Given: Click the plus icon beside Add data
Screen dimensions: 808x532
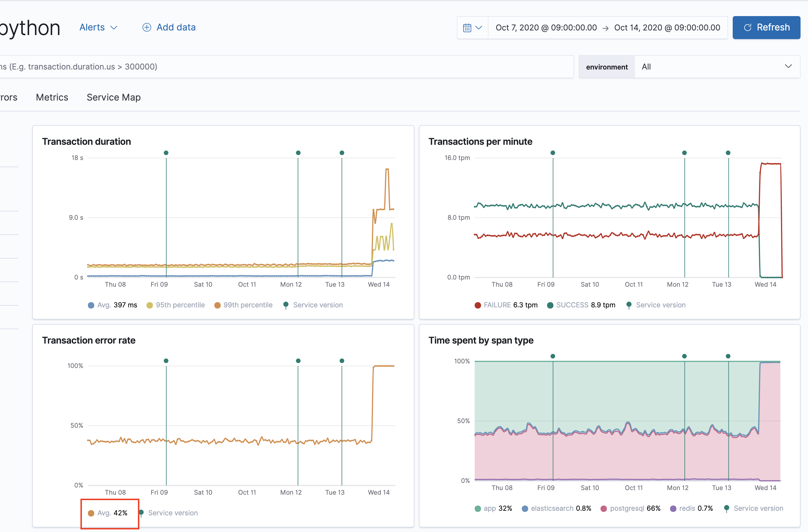Looking at the screenshot, I should point(147,27).
